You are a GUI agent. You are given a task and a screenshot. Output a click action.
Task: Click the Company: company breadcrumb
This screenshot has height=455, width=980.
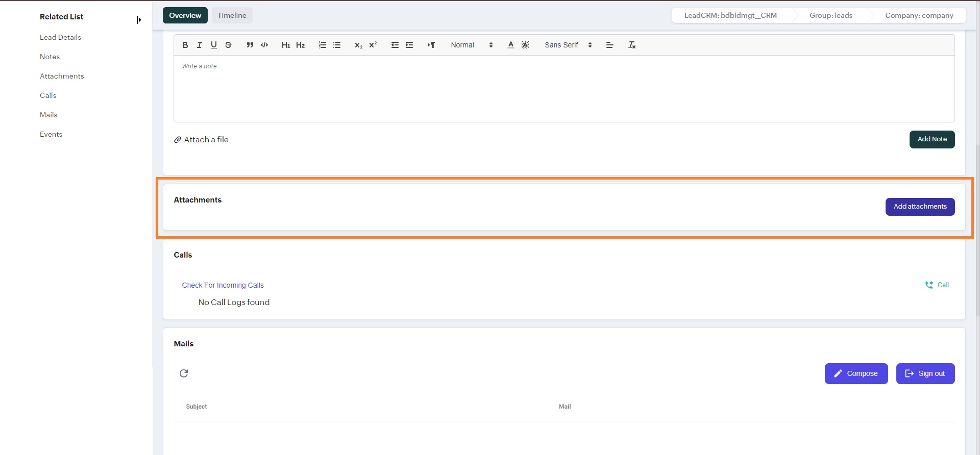click(919, 15)
